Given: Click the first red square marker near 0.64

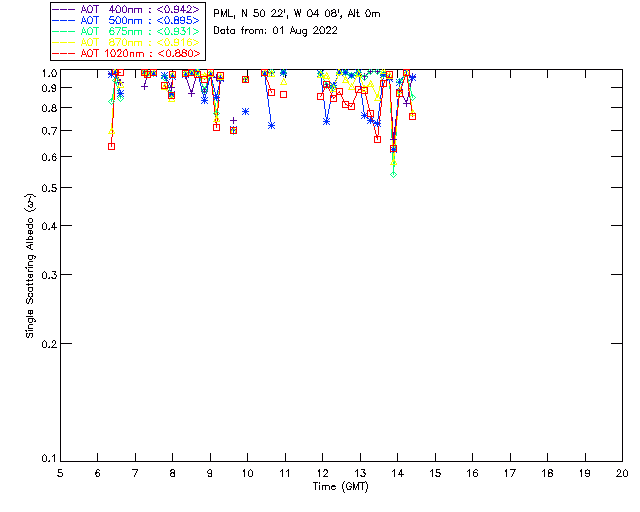Looking at the screenshot, I should coord(111,146).
